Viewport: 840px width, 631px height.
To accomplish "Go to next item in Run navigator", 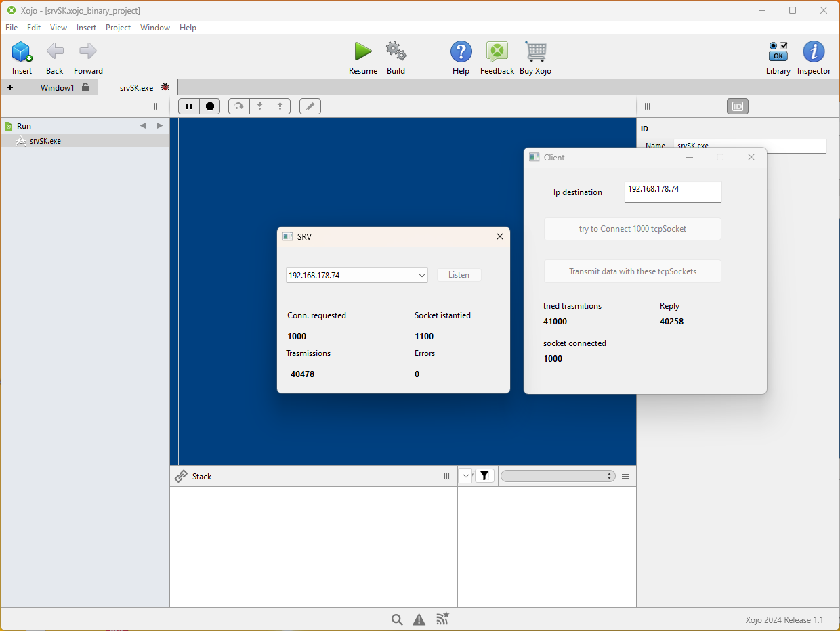I will (x=160, y=126).
